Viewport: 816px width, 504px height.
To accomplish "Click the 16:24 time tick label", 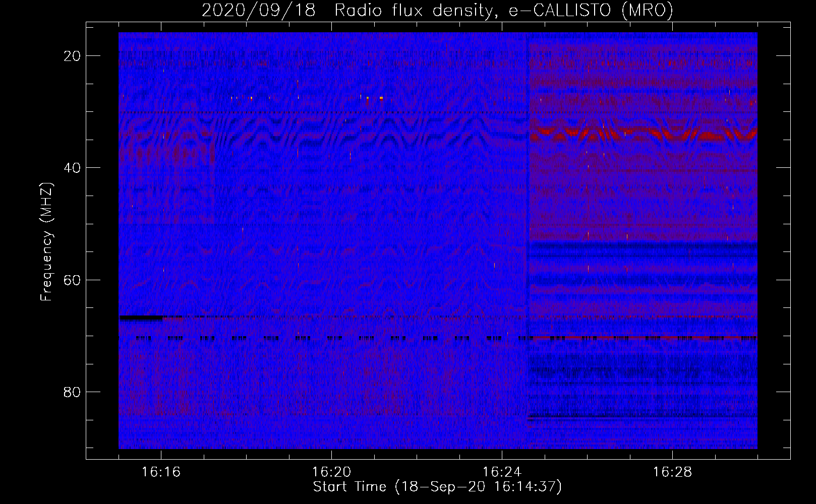I will tap(502, 472).
